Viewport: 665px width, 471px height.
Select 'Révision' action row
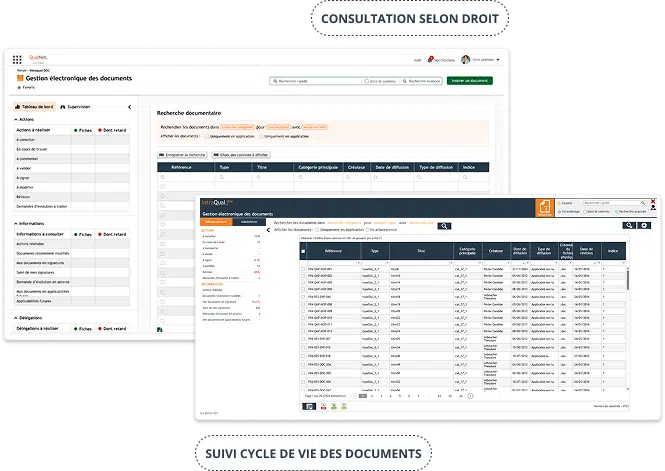point(72,197)
